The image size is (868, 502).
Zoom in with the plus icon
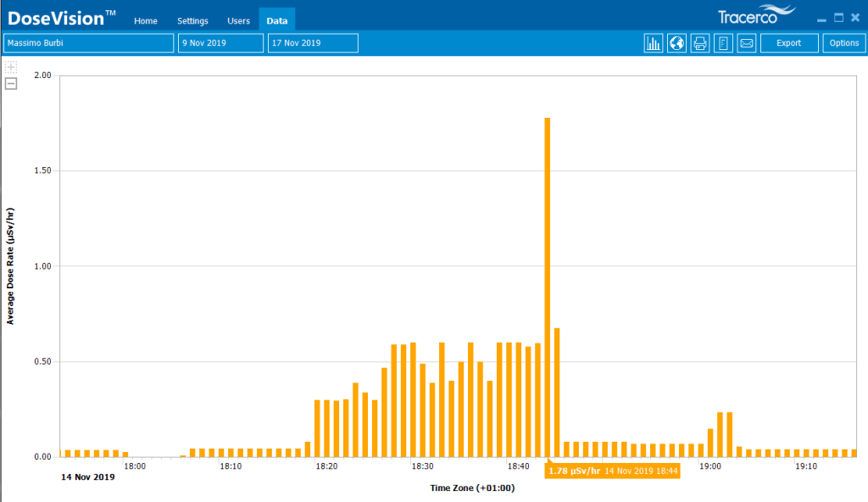click(11, 66)
